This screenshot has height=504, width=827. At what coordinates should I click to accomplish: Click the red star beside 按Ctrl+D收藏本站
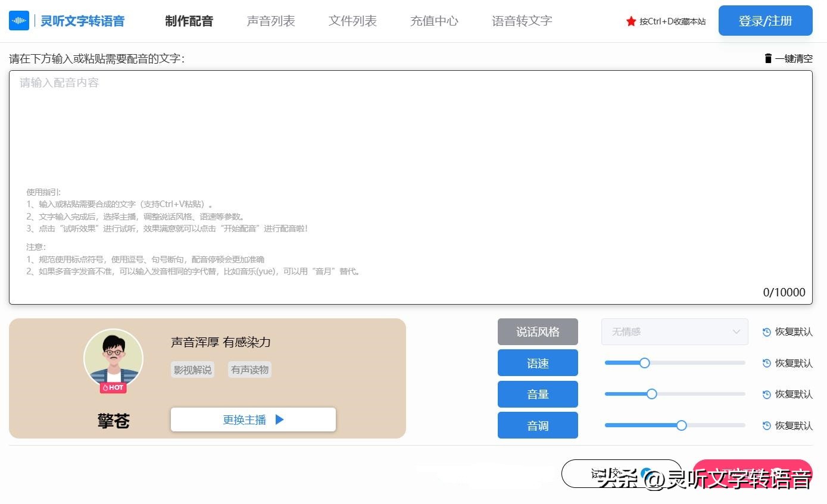pos(630,21)
